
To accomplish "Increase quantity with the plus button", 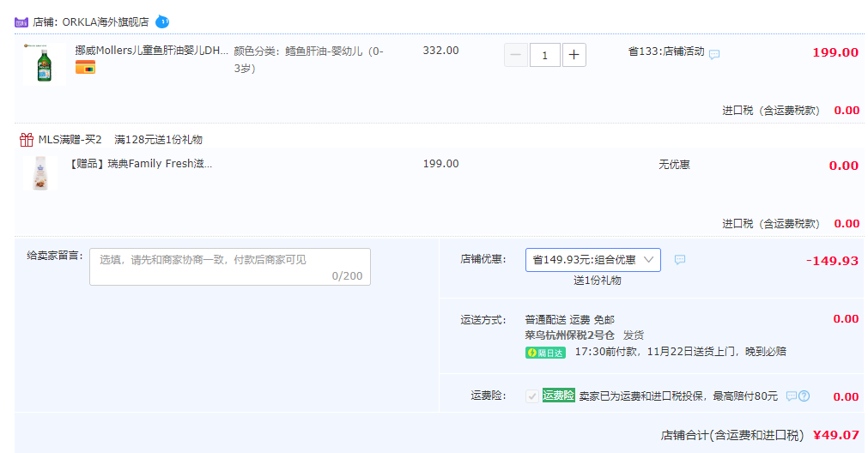I will pyautogui.click(x=574, y=55).
